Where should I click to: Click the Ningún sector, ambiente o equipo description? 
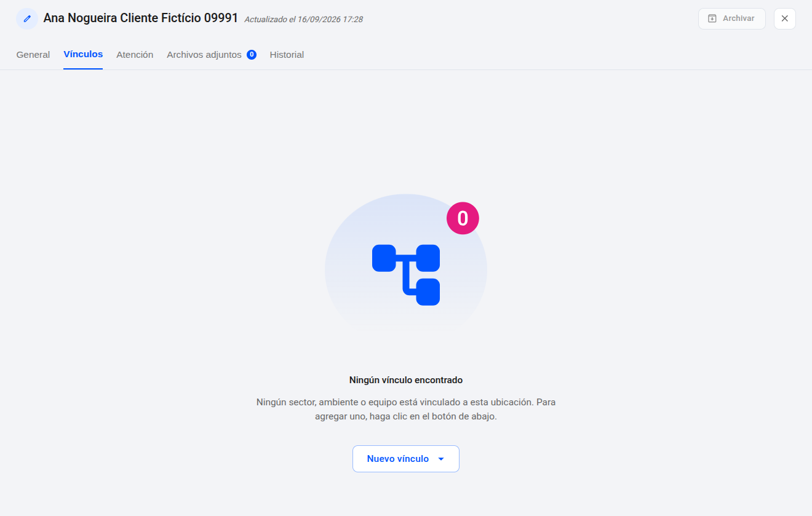coord(406,409)
